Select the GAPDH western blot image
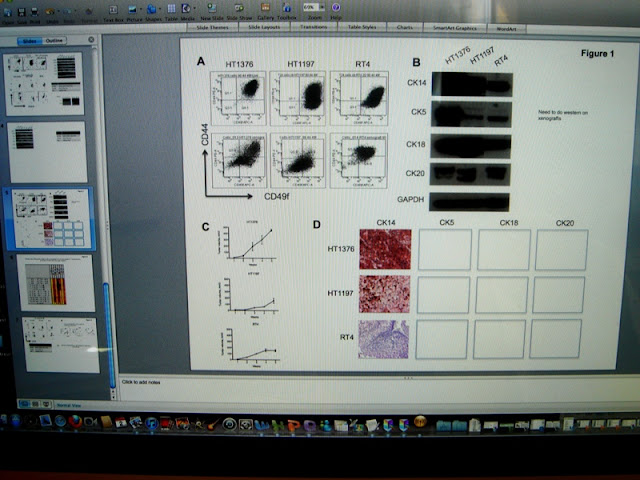The width and height of the screenshot is (640, 480). [469, 202]
